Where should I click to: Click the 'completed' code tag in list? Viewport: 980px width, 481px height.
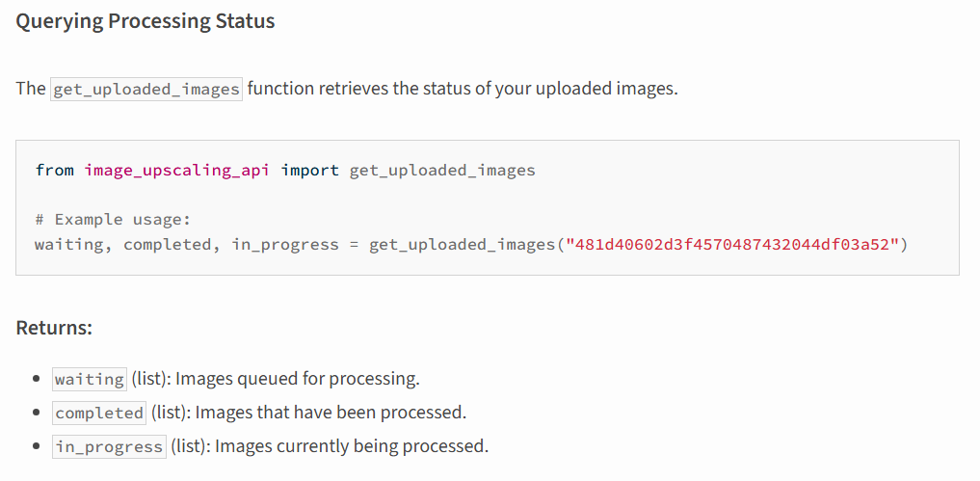coord(99,413)
